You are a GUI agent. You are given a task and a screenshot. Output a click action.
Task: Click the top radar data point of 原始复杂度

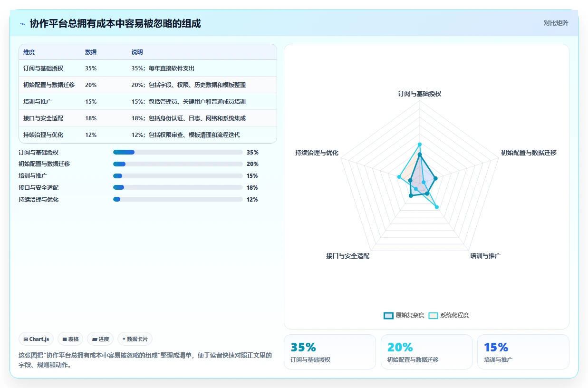coord(420,155)
